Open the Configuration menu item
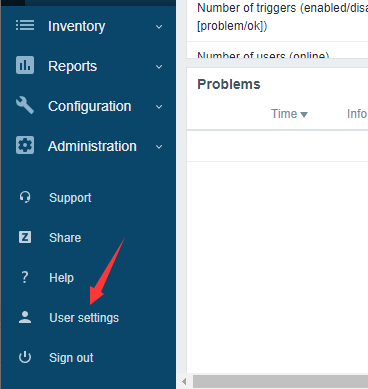The height and width of the screenshot is (389, 368). (x=90, y=106)
